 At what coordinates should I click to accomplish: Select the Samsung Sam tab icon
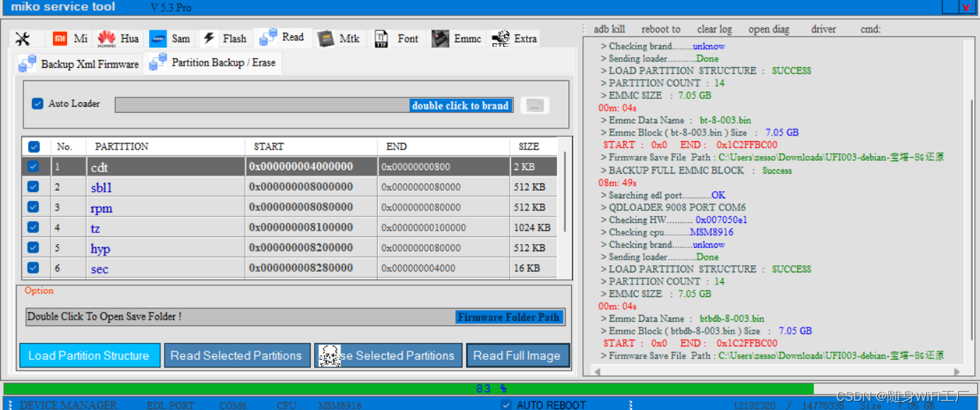[x=158, y=39]
